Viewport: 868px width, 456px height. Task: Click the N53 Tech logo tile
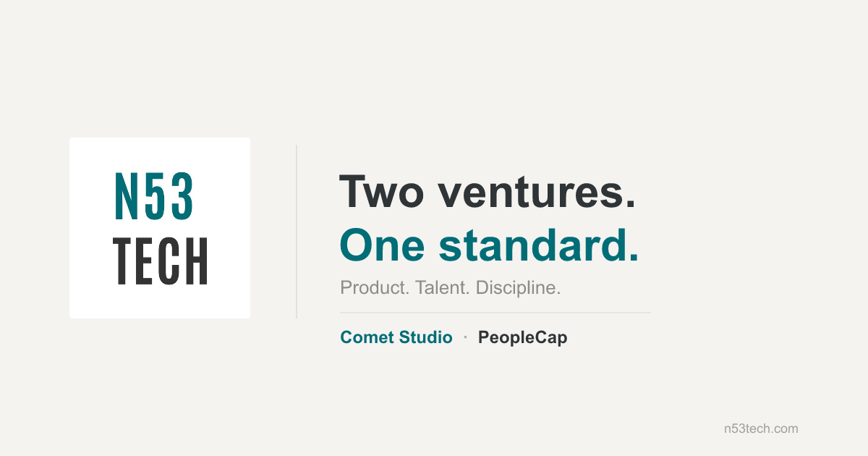click(x=160, y=228)
